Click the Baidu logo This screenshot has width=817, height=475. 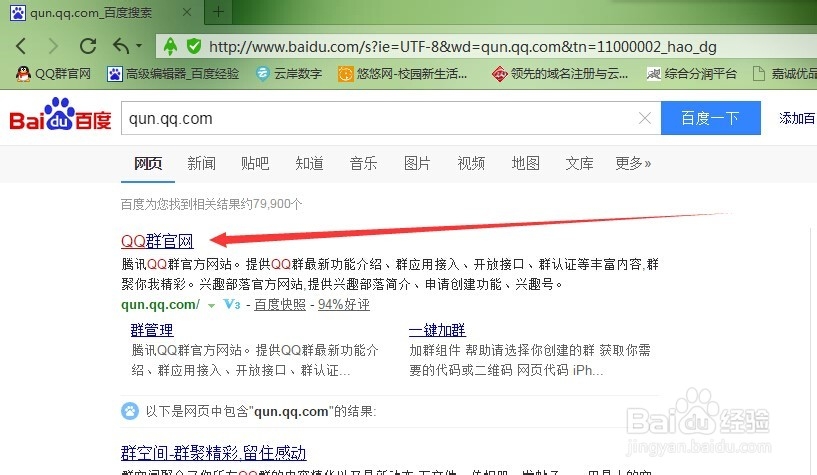point(60,115)
